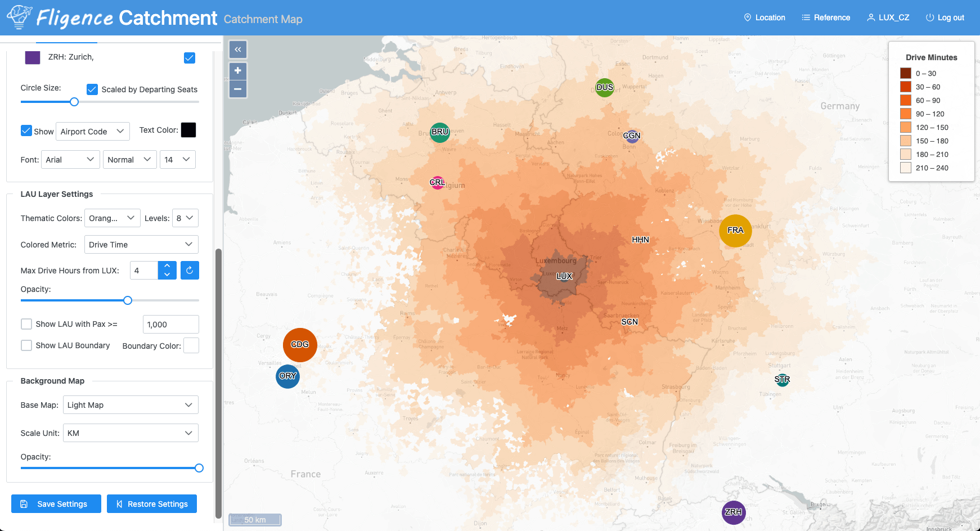980x531 pixels.
Task: Enable Show LAU Boundary
Action: pyautogui.click(x=26, y=345)
